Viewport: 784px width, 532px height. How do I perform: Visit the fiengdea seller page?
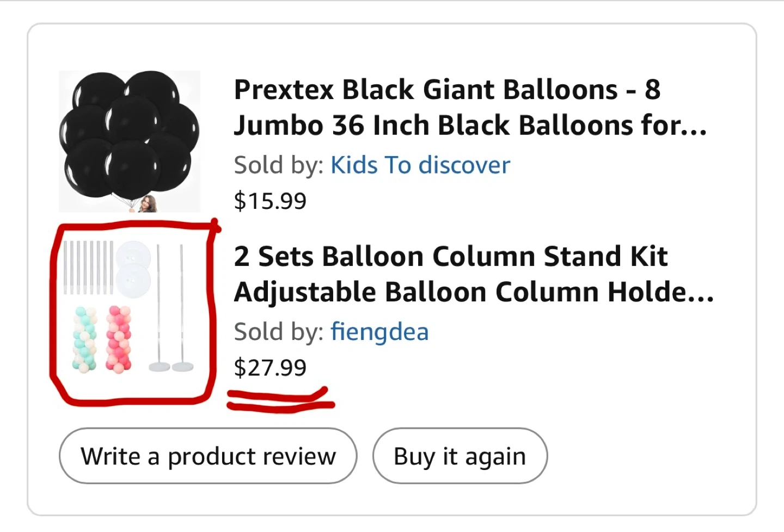point(379,331)
